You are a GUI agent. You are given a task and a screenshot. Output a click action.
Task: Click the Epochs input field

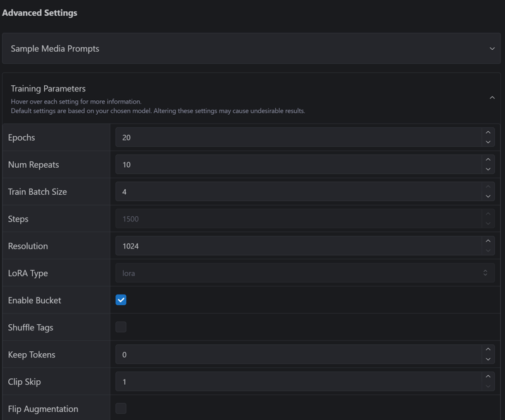coord(298,137)
